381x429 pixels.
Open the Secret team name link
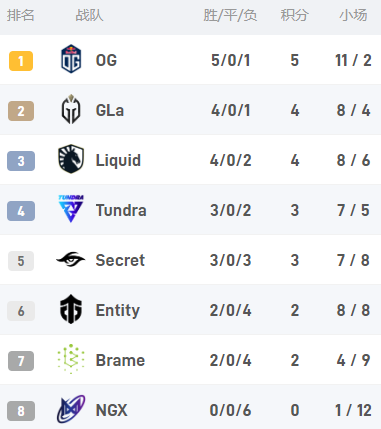click(x=120, y=260)
